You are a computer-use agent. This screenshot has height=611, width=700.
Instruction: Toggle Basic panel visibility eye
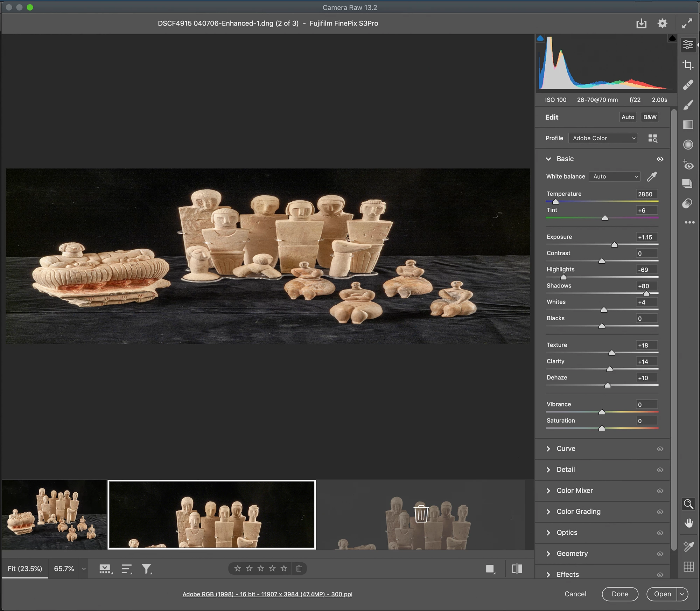click(x=660, y=159)
